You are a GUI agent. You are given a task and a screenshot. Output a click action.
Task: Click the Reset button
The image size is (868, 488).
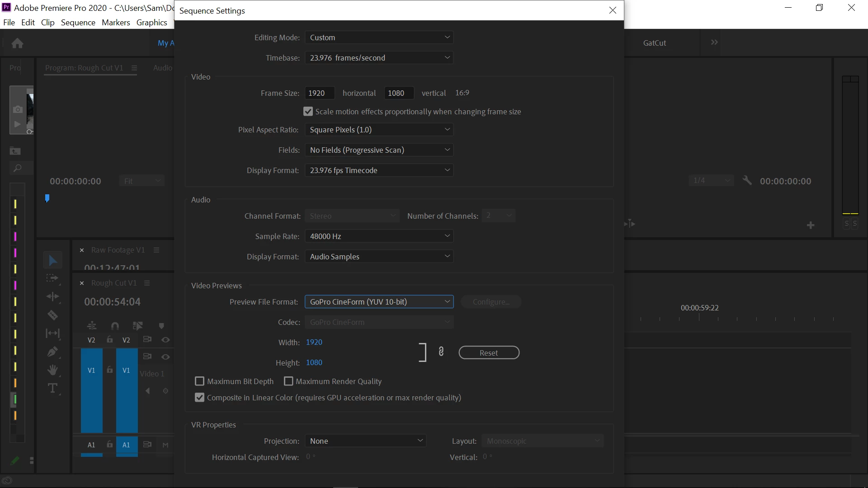pyautogui.click(x=489, y=353)
